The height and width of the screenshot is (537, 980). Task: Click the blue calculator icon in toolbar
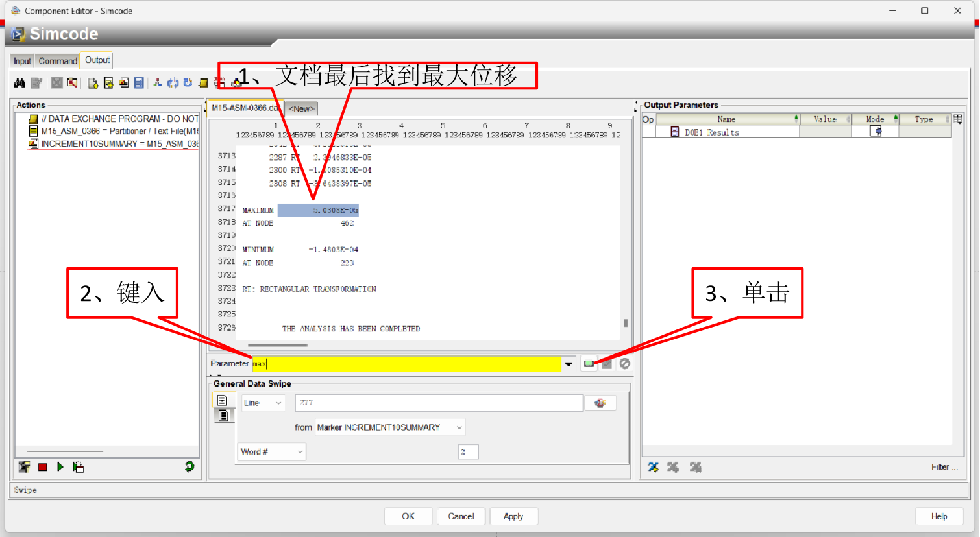click(x=139, y=83)
